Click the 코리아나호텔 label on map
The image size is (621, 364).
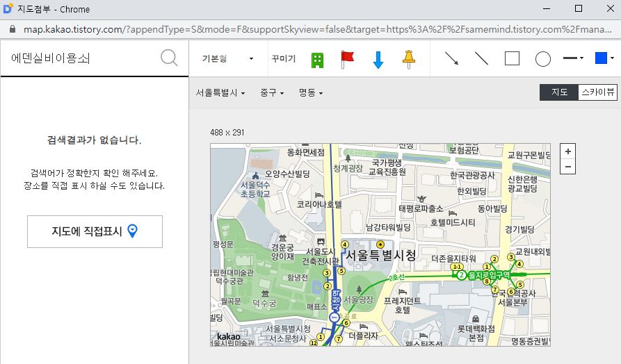click(x=318, y=204)
